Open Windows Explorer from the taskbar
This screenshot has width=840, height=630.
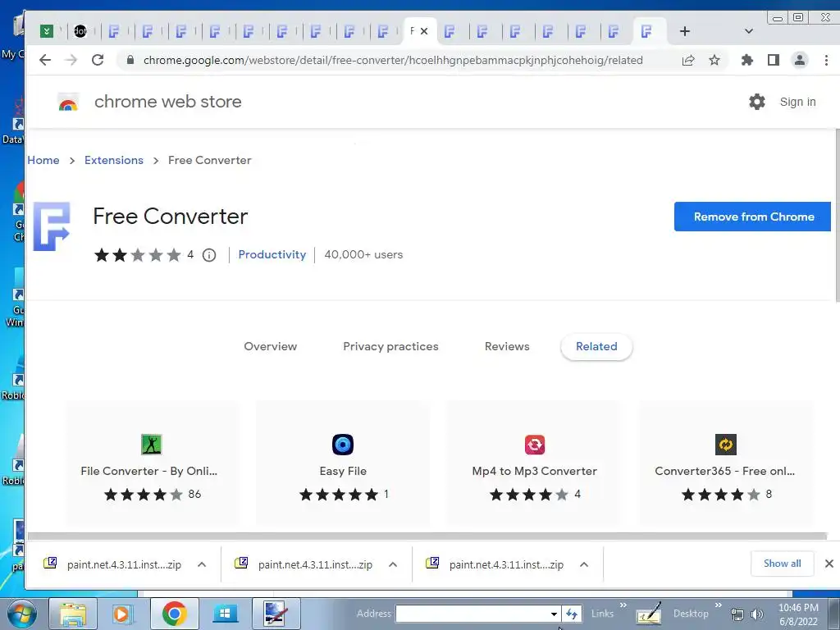(73, 614)
